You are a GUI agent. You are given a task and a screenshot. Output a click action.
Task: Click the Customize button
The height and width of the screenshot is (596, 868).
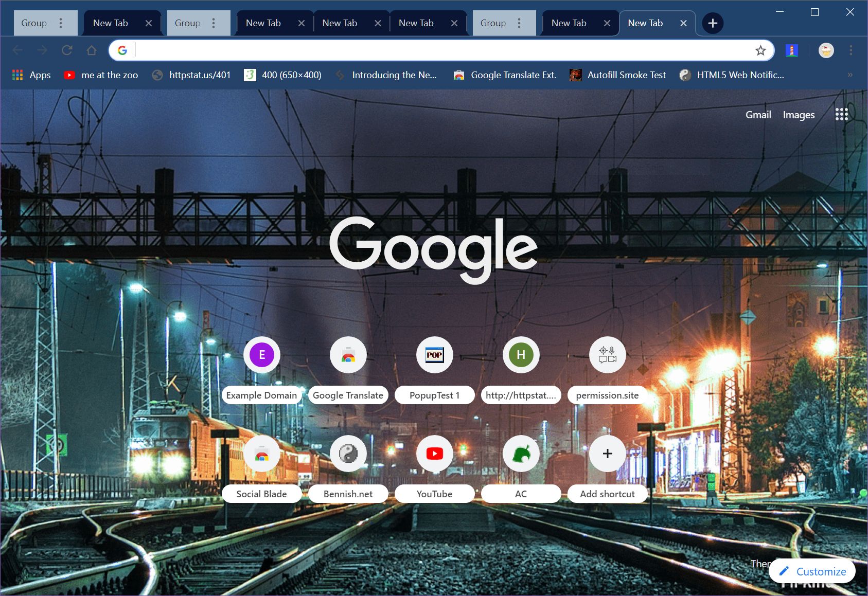812,571
